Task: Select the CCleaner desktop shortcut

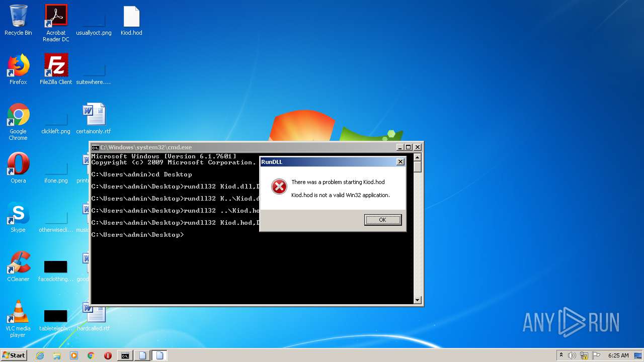Action: (x=18, y=266)
